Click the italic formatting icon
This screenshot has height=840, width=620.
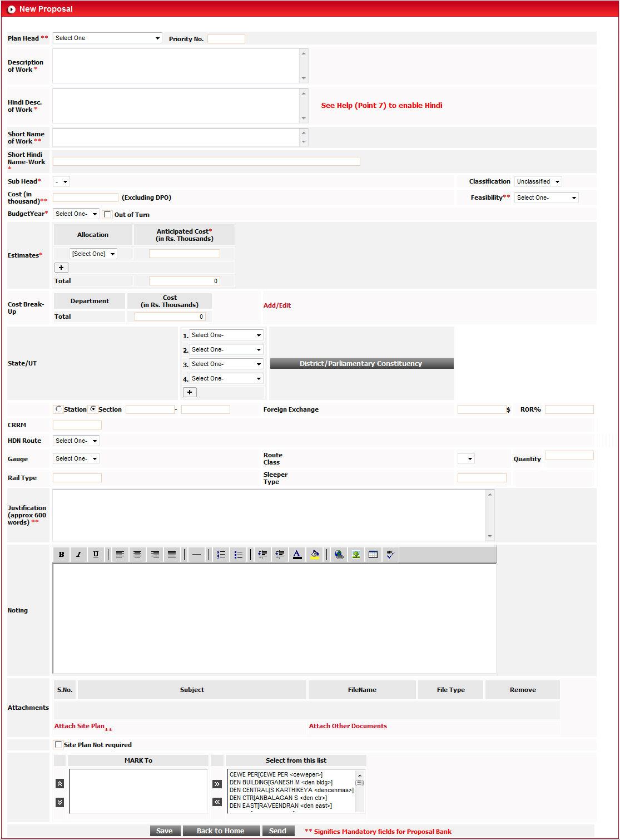pos(78,555)
